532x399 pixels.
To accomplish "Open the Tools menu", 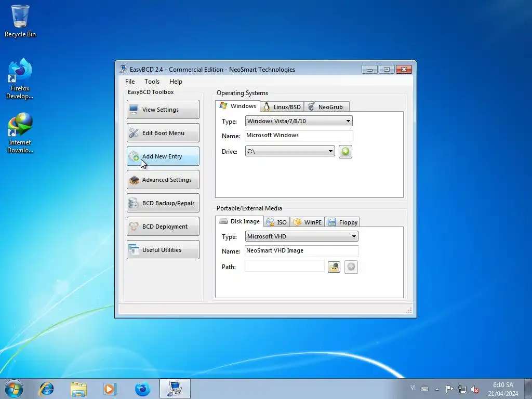I will [152, 82].
